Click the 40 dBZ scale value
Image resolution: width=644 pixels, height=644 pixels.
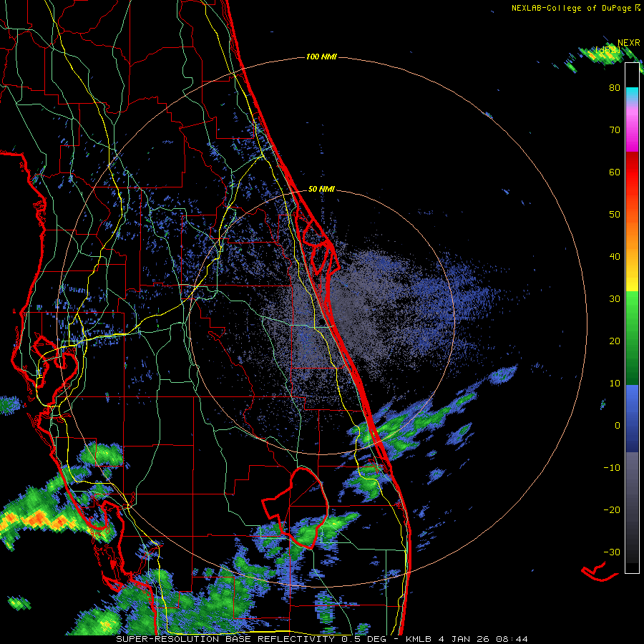coord(615,257)
